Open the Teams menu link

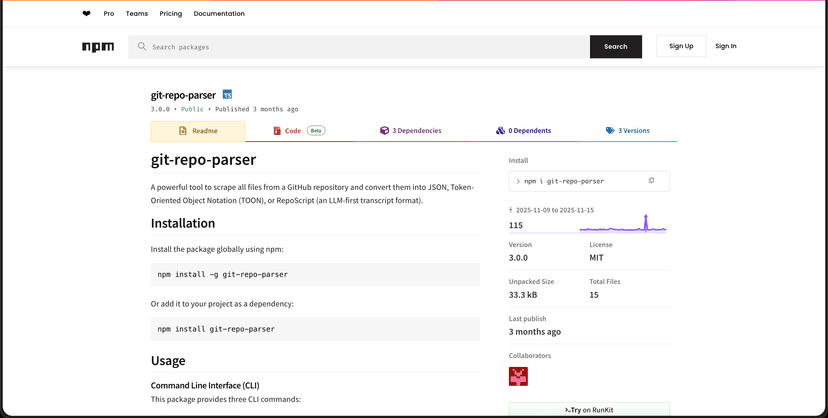pos(137,14)
